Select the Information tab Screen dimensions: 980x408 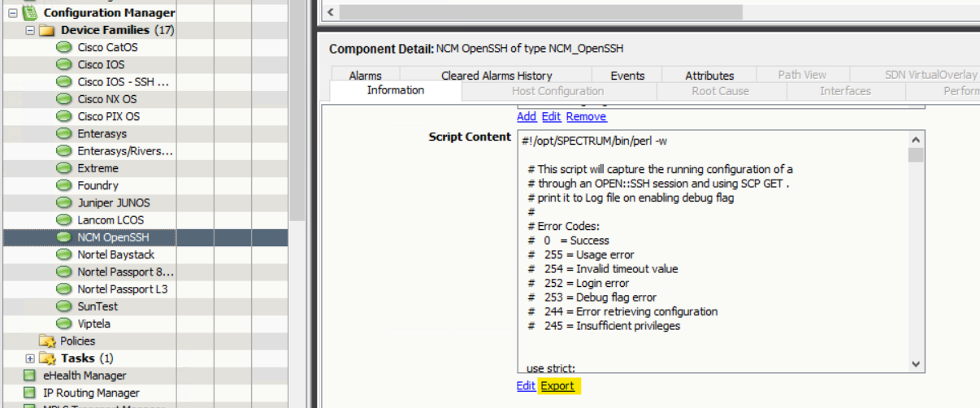396,90
